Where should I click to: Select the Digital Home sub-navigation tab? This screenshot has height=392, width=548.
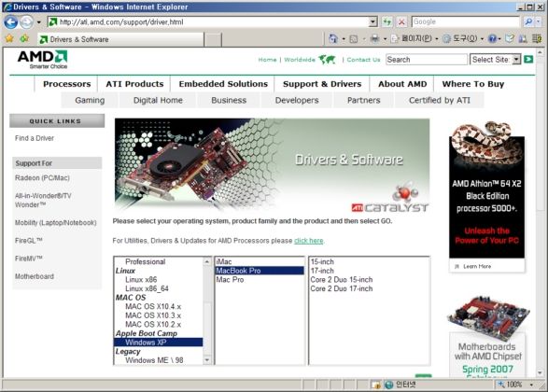coord(158,100)
